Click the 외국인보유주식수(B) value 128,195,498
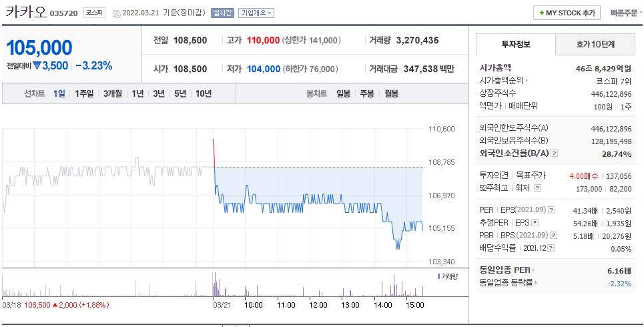 611,141
